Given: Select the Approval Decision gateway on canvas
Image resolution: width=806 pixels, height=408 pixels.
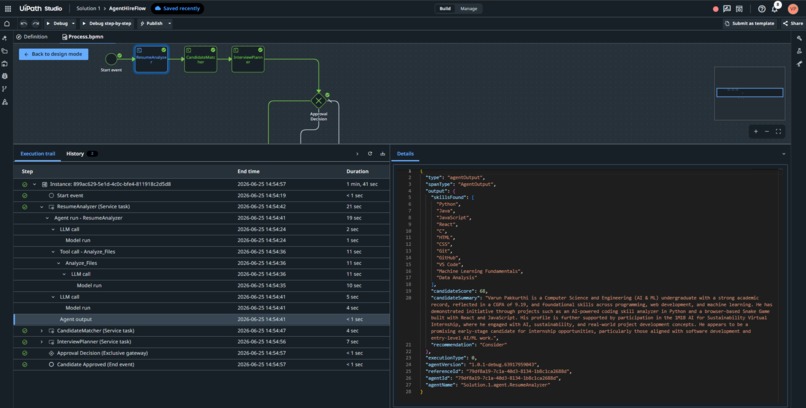Looking at the screenshot, I should point(318,101).
